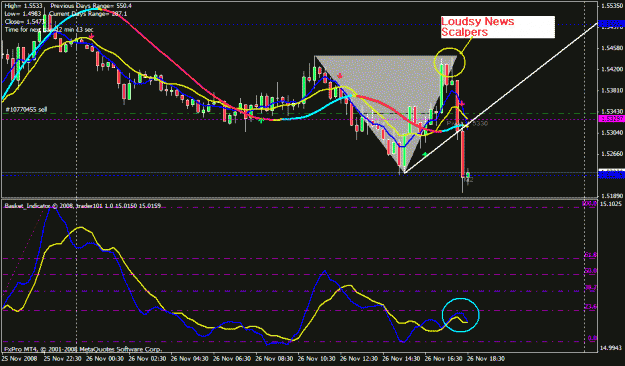Viewport: 625px width, 366px height.
Task: Click the grayed Pivot level label near the trendline
Action: 467,124
